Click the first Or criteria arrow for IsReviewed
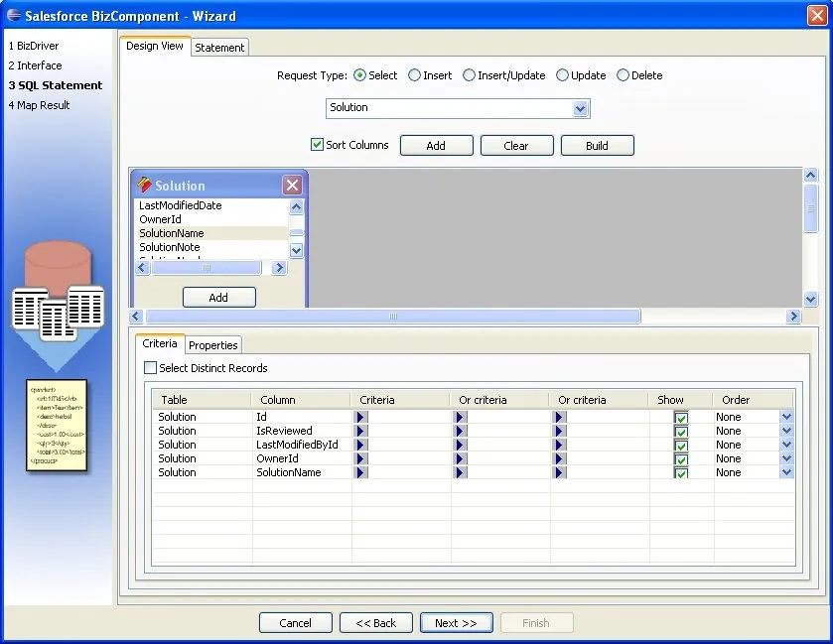This screenshot has width=833, height=644. pyautogui.click(x=460, y=431)
